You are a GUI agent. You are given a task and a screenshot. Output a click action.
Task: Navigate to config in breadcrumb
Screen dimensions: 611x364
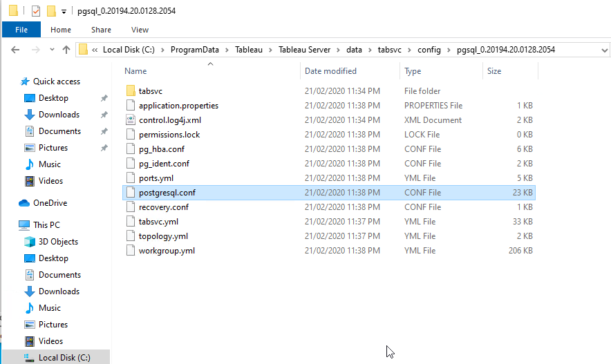[429, 50]
